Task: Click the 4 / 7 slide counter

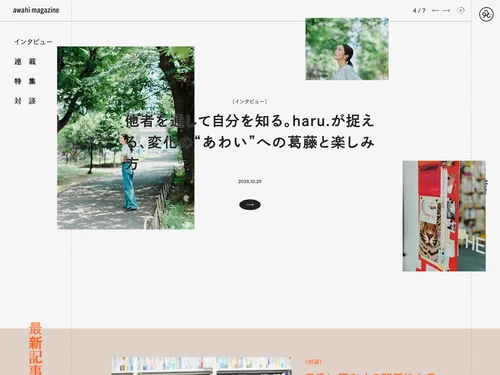Action: [419, 11]
